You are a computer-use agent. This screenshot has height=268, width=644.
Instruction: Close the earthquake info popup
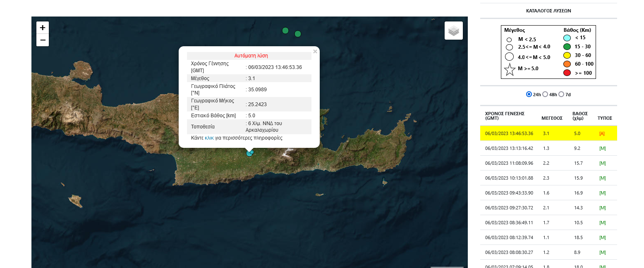[315, 52]
